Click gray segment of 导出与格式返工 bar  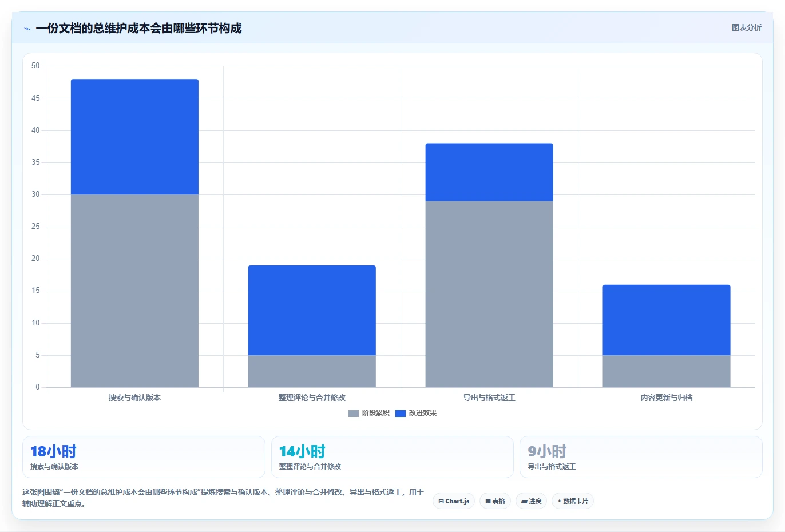pyautogui.click(x=489, y=294)
